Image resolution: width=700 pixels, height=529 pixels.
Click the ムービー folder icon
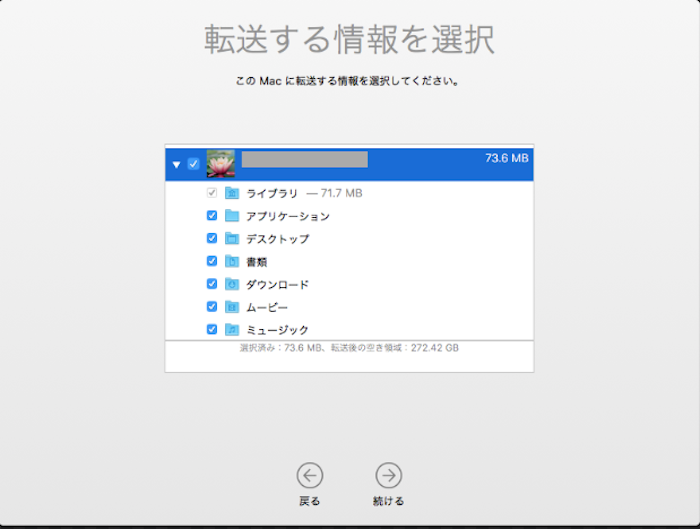232,307
